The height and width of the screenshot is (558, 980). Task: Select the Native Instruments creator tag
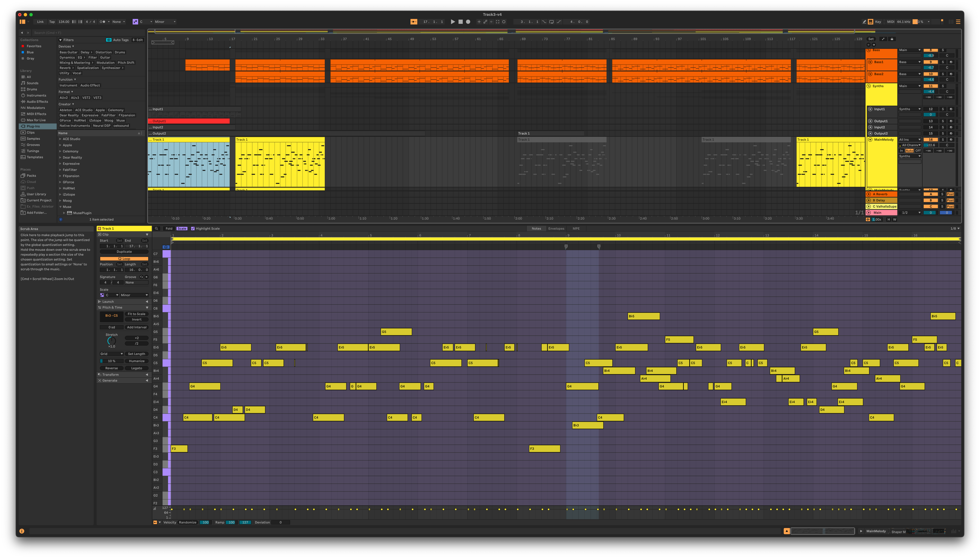[75, 126]
